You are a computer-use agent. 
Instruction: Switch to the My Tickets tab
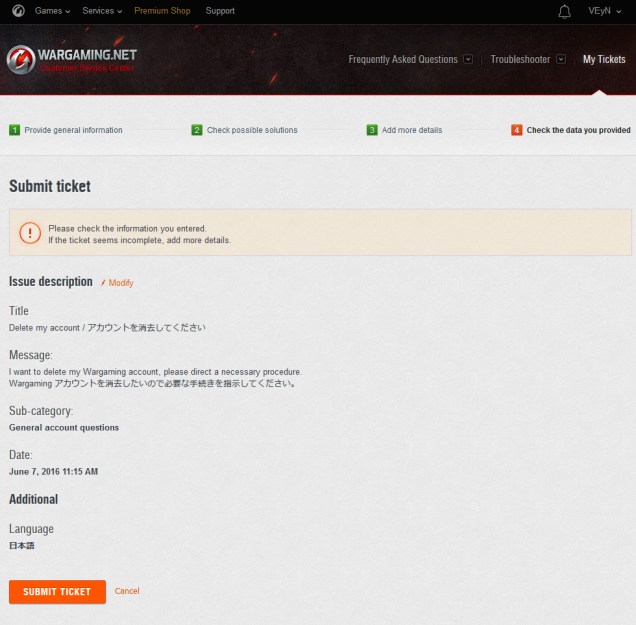tap(604, 60)
